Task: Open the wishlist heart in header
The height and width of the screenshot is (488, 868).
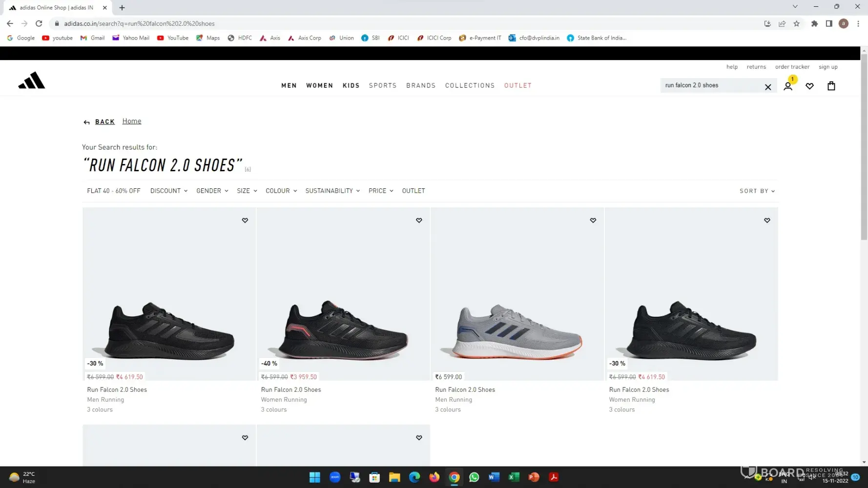Action: (809, 86)
